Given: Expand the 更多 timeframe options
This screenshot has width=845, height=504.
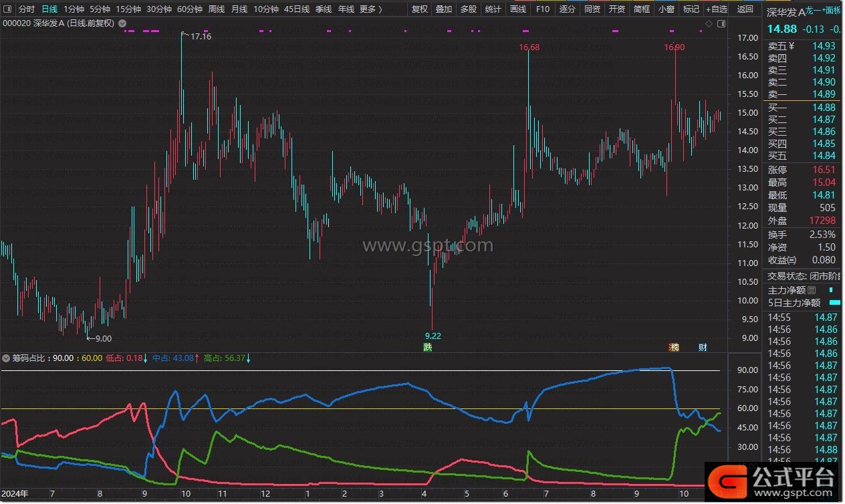Looking at the screenshot, I should [371, 9].
